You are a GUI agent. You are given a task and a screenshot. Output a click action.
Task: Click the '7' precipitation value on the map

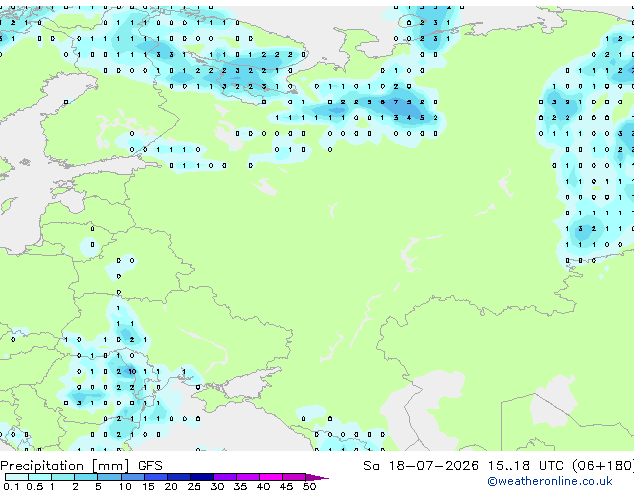(395, 102)
